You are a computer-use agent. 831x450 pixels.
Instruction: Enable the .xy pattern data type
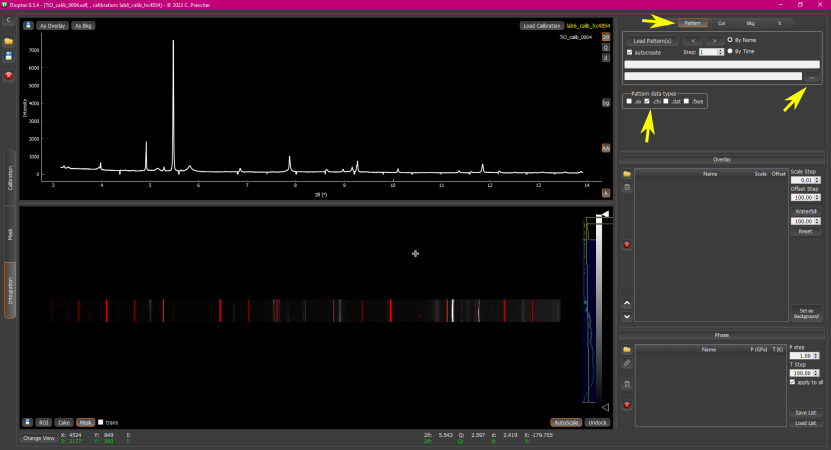(x=629, y=101)
